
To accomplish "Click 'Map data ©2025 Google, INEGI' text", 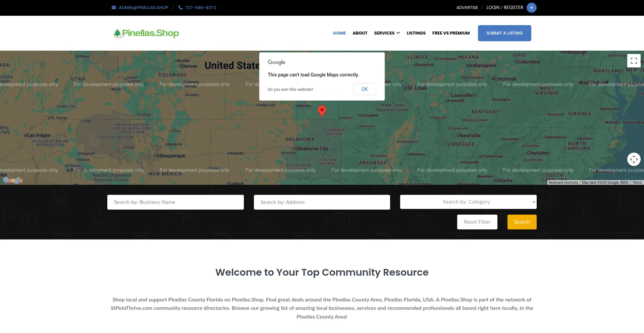I will click(x=605, y=183).
